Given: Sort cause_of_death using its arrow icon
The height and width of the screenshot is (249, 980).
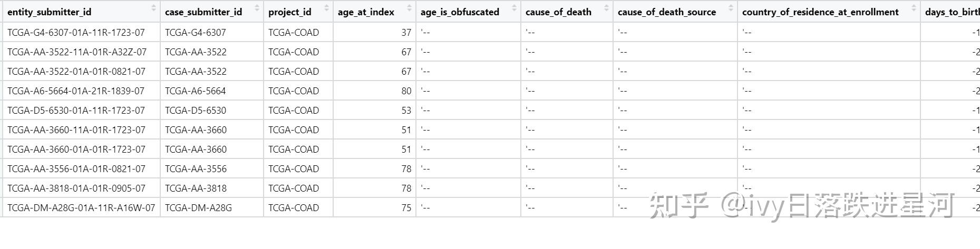Looking at the screenshot, I should (x=606, y=8).
